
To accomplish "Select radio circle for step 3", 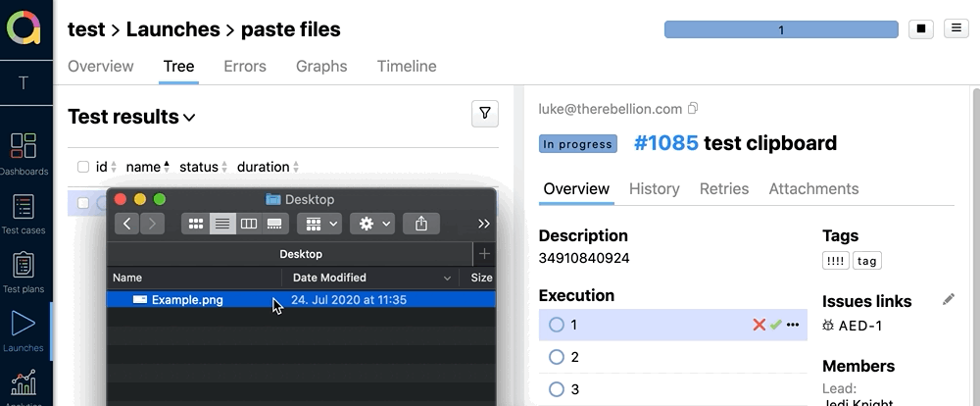I will tap(557, 389).
